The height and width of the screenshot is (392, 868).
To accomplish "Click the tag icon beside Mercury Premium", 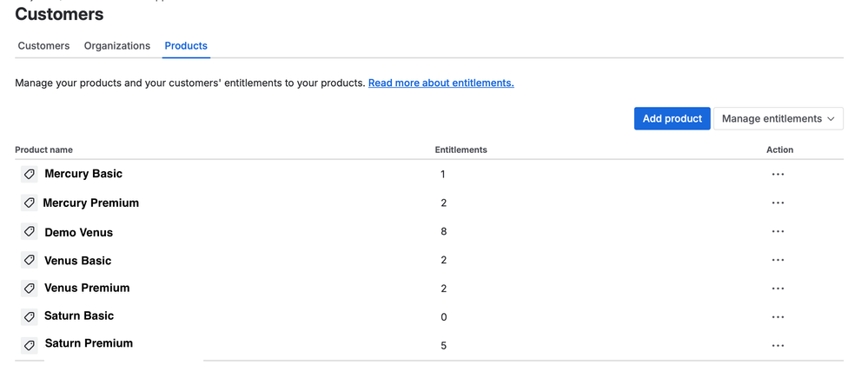I will point(30,203).
